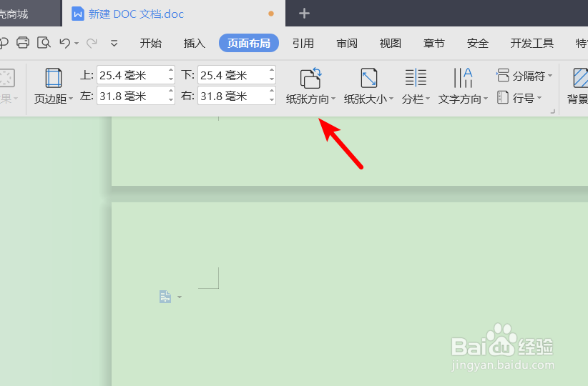588x386 pixels.
Task: Decrease the top margin 上 value
Action: point(171,79)
